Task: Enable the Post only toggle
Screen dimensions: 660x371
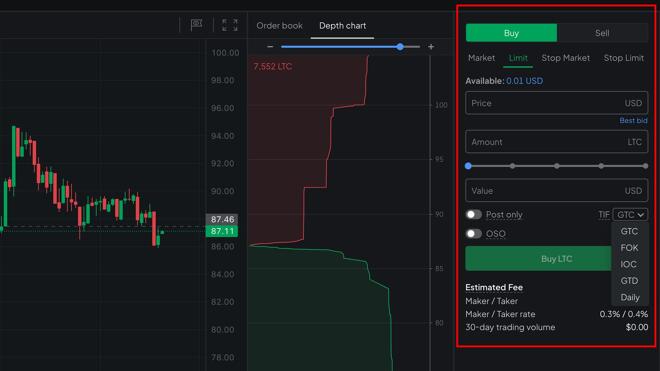Action: pyautogui.click(x=474, y=214)
